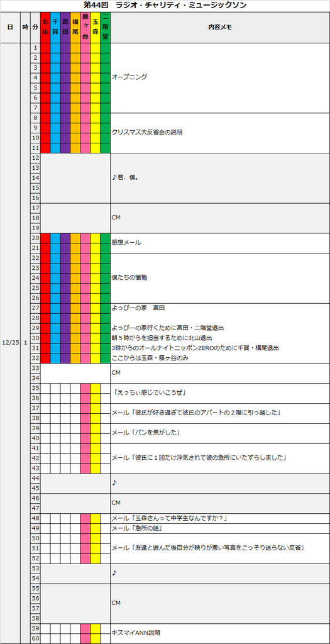
Task: Click the 内容メモ column header
Action: [x=220, y=27]
